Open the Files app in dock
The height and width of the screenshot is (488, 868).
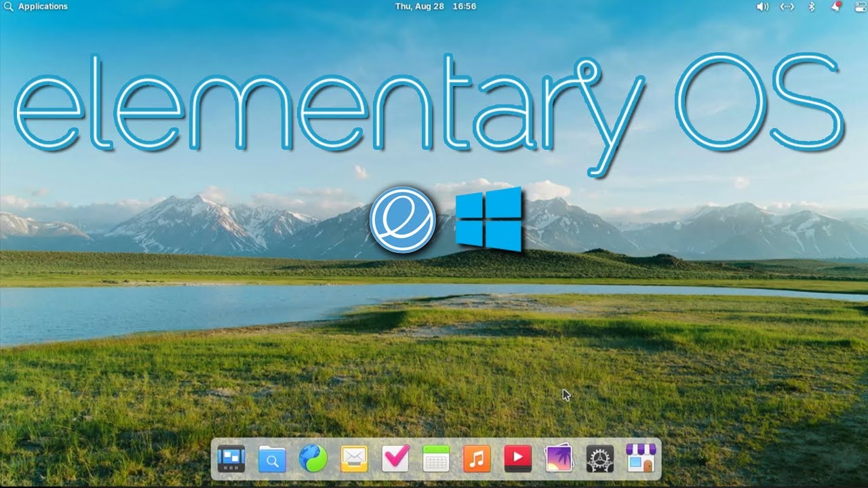[x=272, y=459]
